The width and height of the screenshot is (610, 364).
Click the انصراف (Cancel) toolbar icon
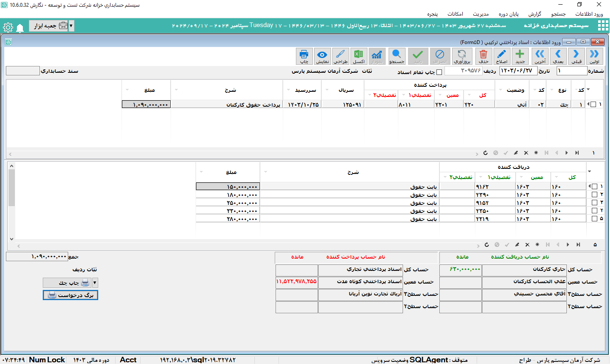tap(440, 56)
